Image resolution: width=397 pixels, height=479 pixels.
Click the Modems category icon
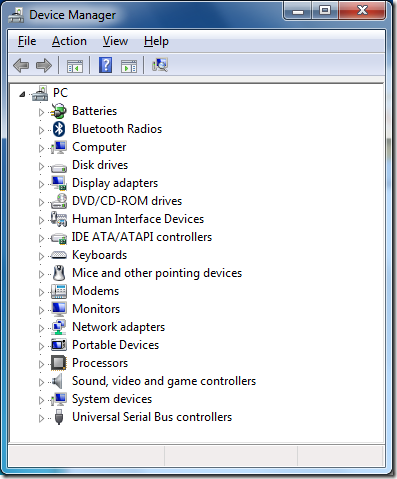(x=59, y=291)
